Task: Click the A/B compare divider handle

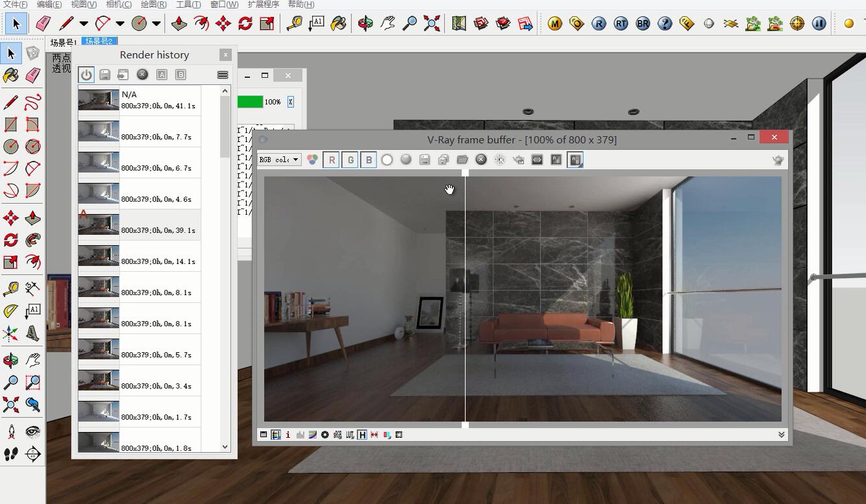Action: pos(465,173)
